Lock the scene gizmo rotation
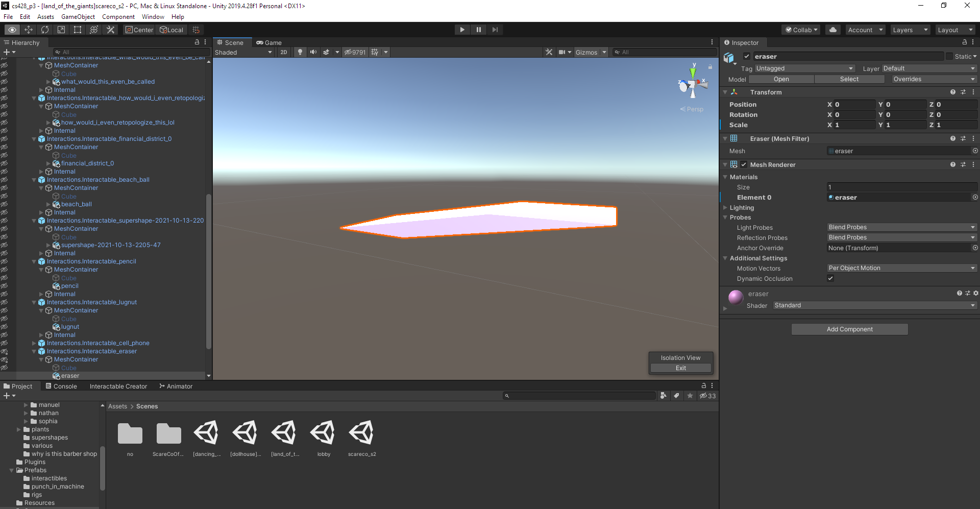980x509 pixels. click(x=710, y=67)
